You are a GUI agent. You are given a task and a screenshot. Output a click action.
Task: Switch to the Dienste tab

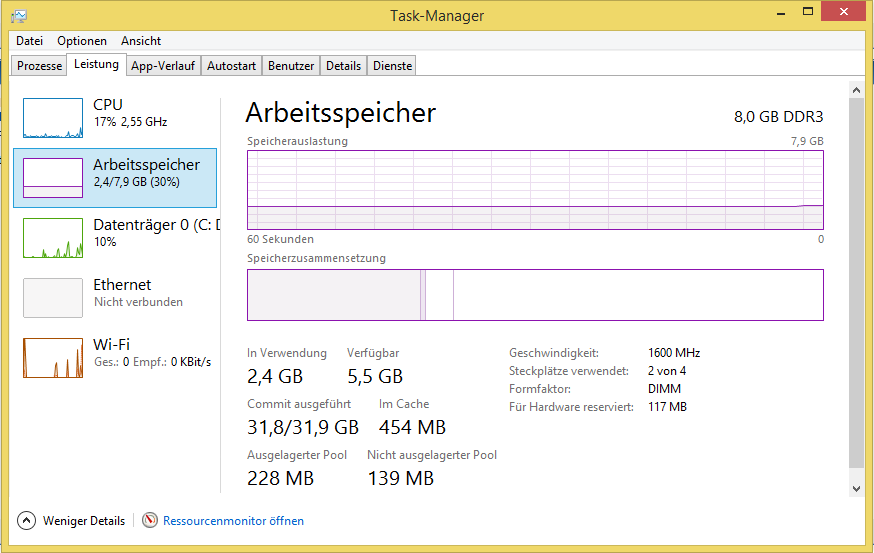[392, 66]
